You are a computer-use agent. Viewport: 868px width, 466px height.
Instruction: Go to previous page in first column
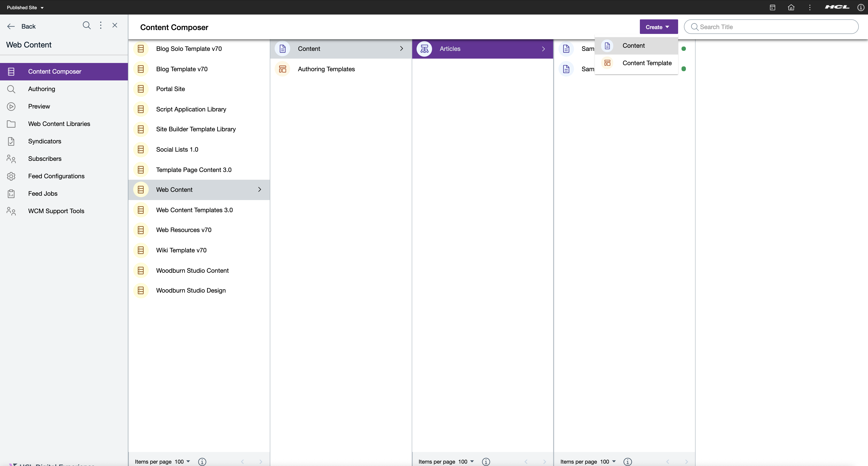point(242,462)
